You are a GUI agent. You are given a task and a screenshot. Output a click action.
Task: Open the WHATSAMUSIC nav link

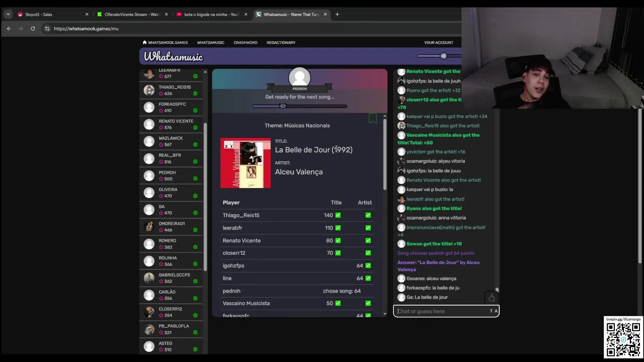pyautogui.click(x=211, y=42)
